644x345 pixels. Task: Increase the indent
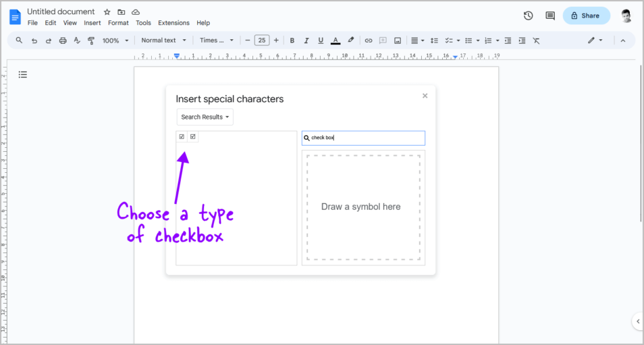(x=522, y=41)
